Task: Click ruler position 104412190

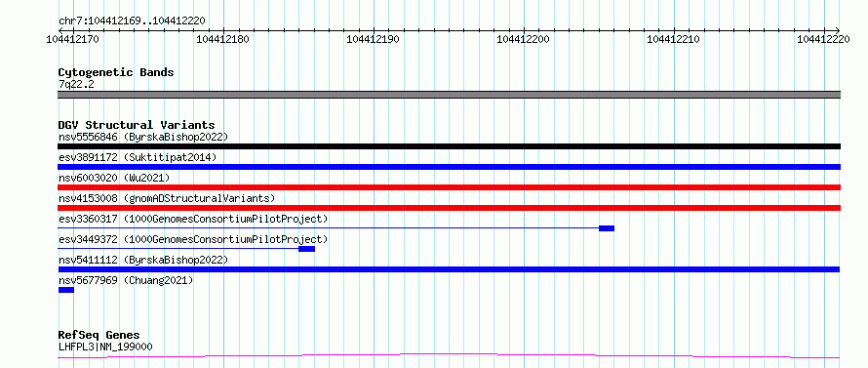Action: [374, 39]
